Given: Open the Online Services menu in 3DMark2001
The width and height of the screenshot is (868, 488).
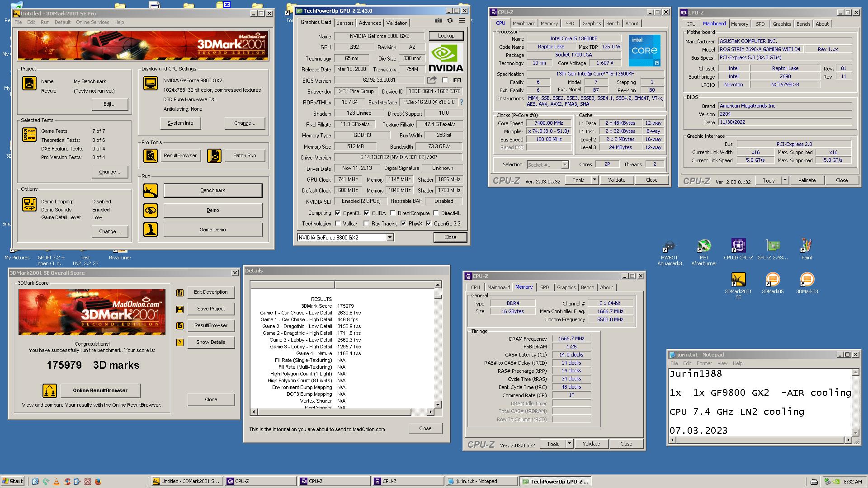Looking at the screenshot, I should point(92,22).
